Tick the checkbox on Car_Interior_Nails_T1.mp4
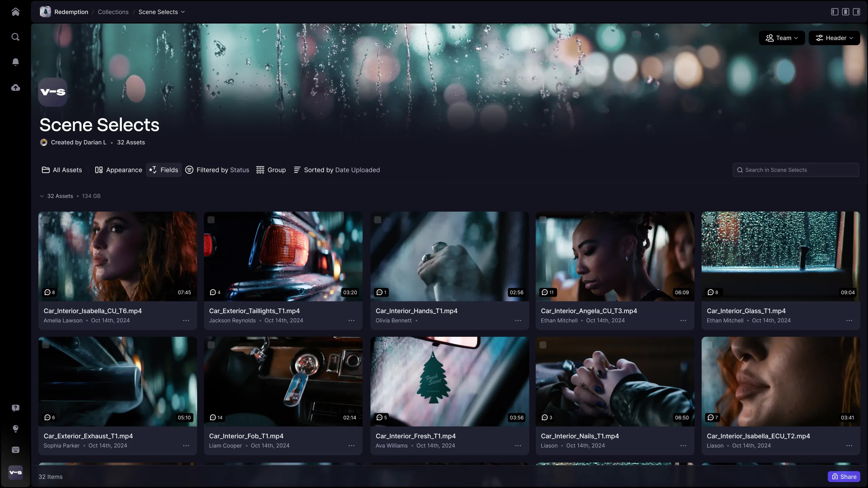 [x=543, y=345]
